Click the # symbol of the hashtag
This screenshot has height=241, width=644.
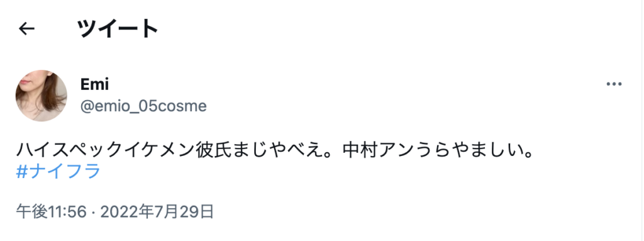coord(21,172)
